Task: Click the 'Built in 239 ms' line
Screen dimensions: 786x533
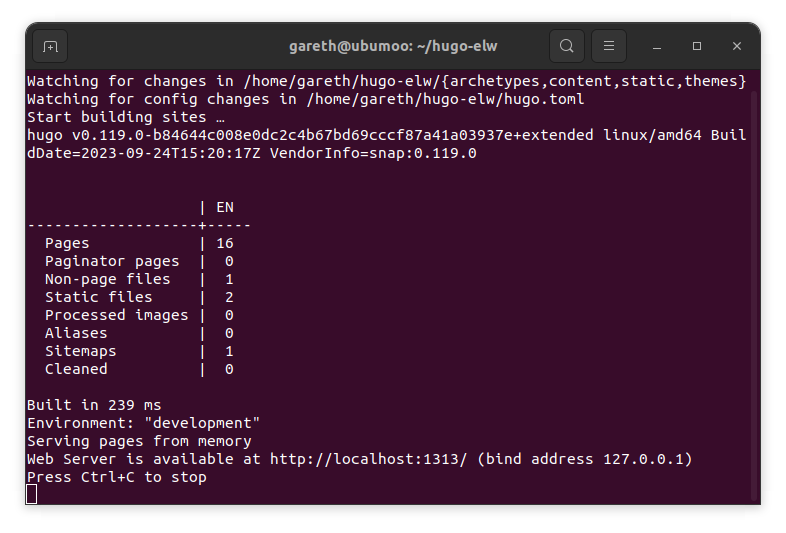Action: (94, 405)
